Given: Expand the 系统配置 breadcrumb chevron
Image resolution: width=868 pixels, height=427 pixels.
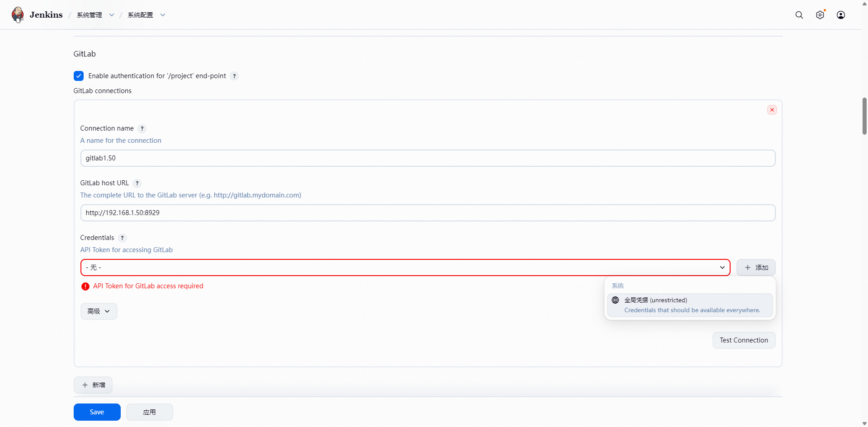Looking at the screenshot, I should [163, 15].
